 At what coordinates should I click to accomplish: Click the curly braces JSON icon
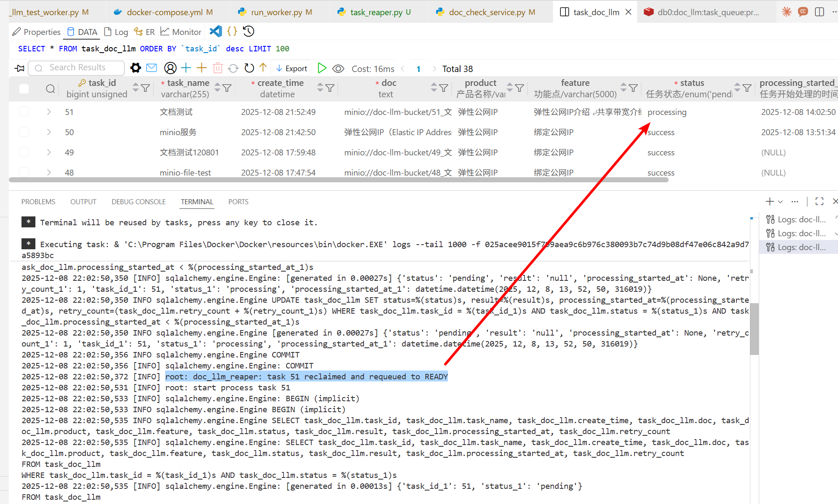click(x=232, y=32)
